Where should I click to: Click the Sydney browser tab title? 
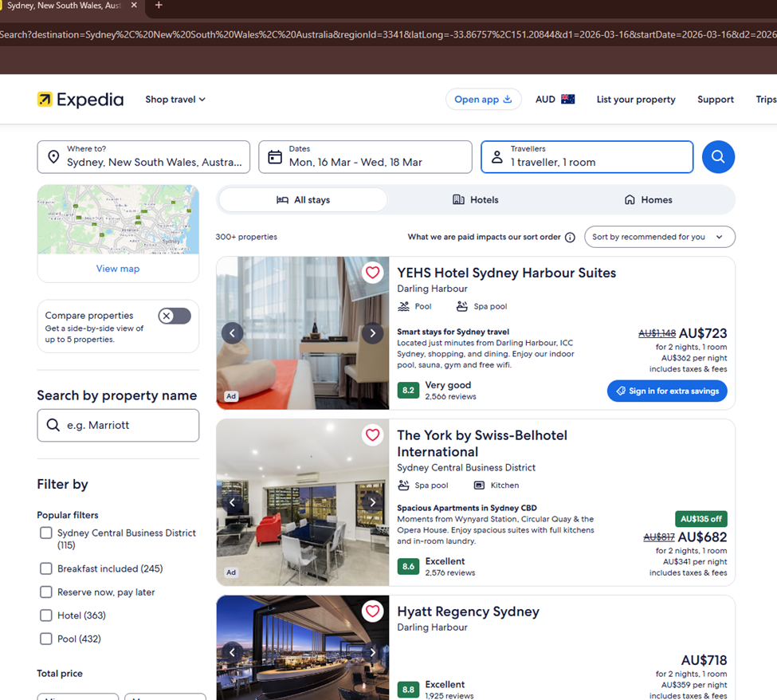pyautogui.click(x=64, y=6)
